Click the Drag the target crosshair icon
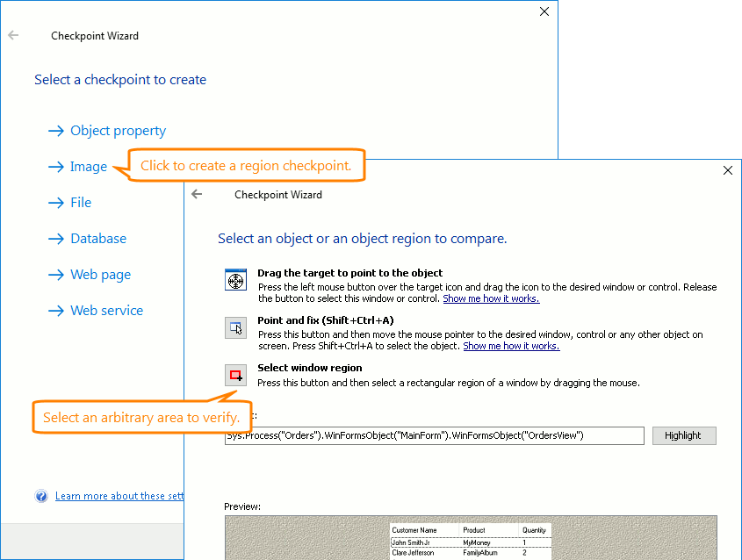Screen dimensions: 742x560 (x=235, y=280)
